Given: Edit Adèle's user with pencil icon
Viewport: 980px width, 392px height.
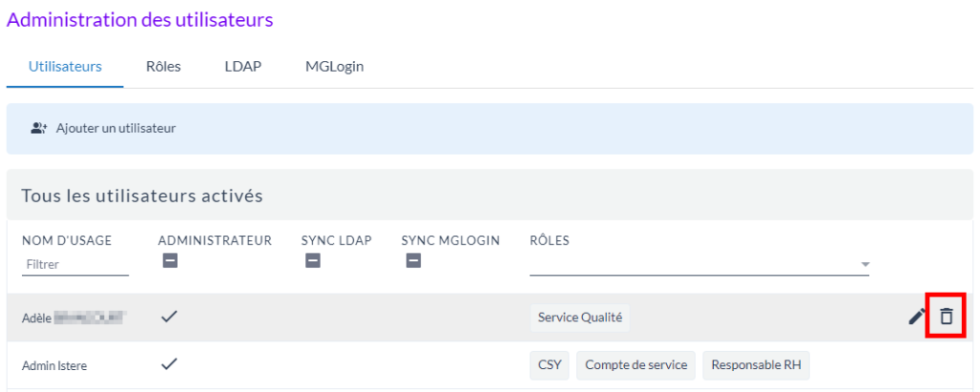Looking at the screenshot, I should 917,316.
